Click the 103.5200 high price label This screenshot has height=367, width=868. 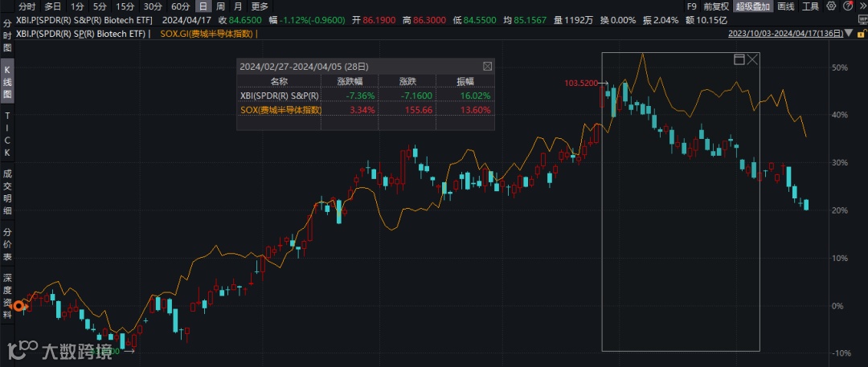(581, 84)
